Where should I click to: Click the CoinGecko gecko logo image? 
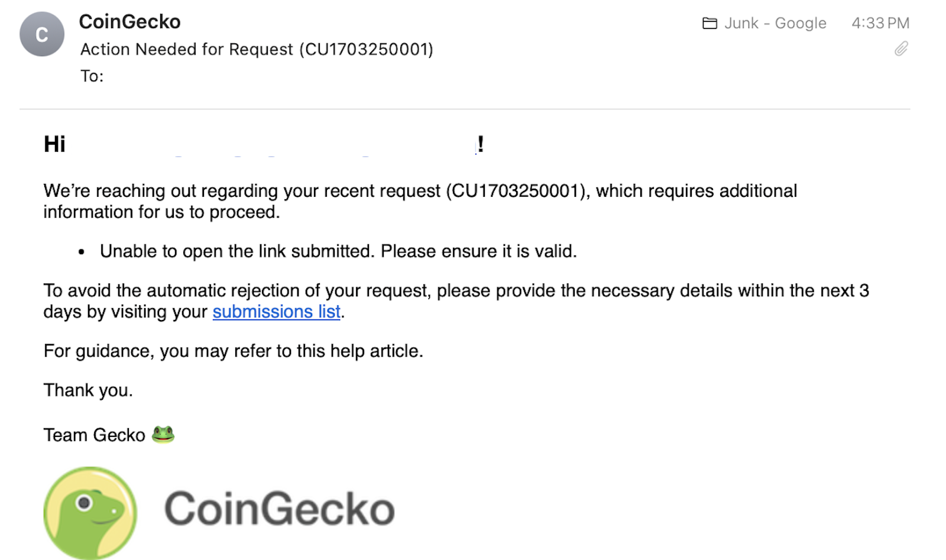90,512
